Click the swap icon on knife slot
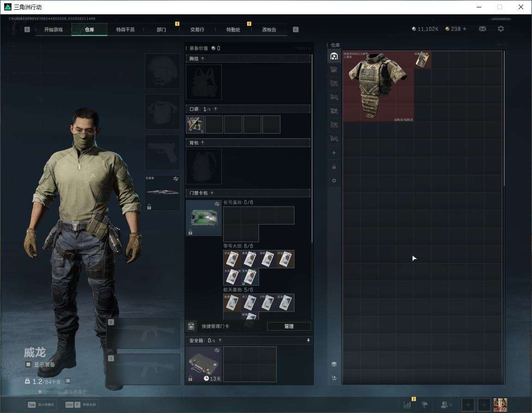 point(176,179)
